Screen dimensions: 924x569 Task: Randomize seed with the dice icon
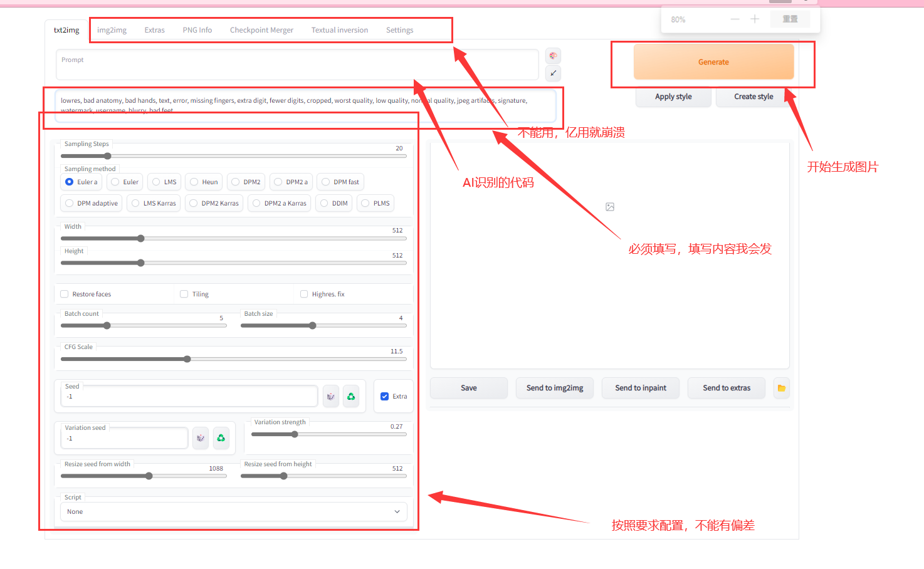pos(331,397)
